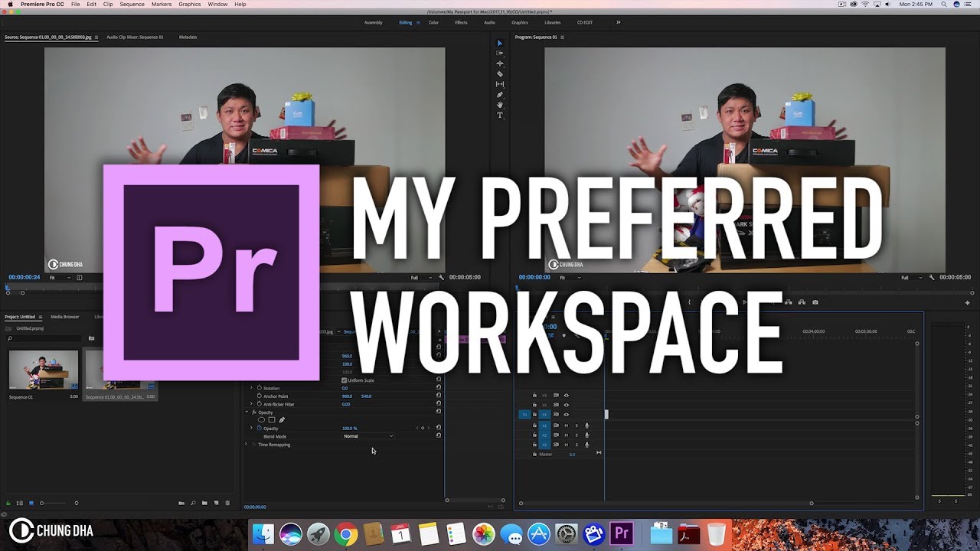Select the Type tool
This screenshot has height=551, width=980.
(500, 116)
